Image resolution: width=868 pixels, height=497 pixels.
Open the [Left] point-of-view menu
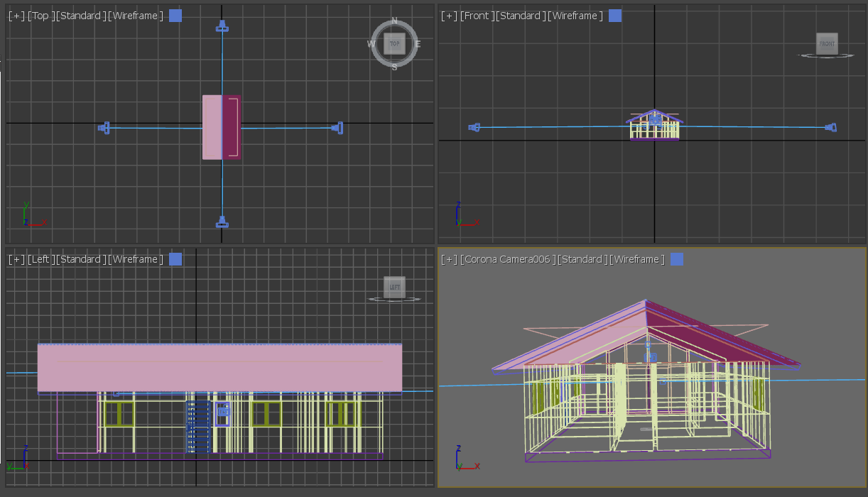pyautogui.click(x=40, y=259)
